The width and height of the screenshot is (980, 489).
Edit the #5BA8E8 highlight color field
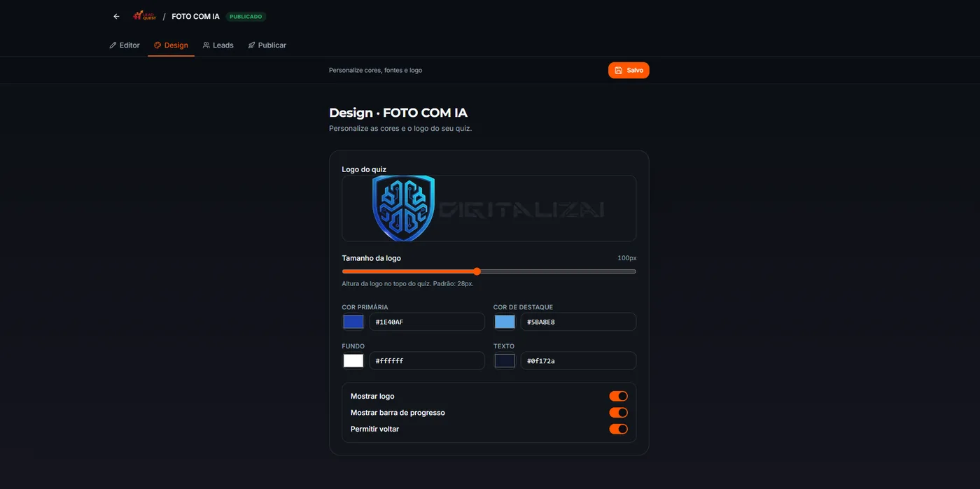coord(578,322)
